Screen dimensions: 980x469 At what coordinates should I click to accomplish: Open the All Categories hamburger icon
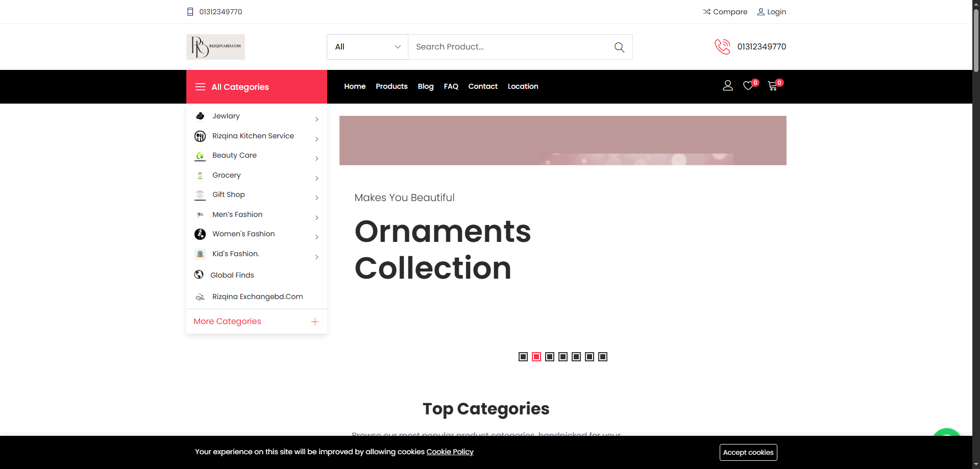200,87
